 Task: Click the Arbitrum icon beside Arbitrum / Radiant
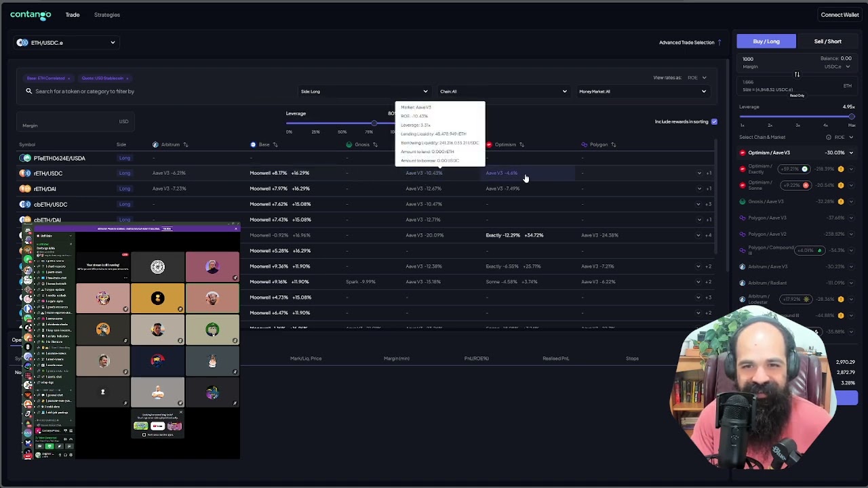[x=743, y=283]
